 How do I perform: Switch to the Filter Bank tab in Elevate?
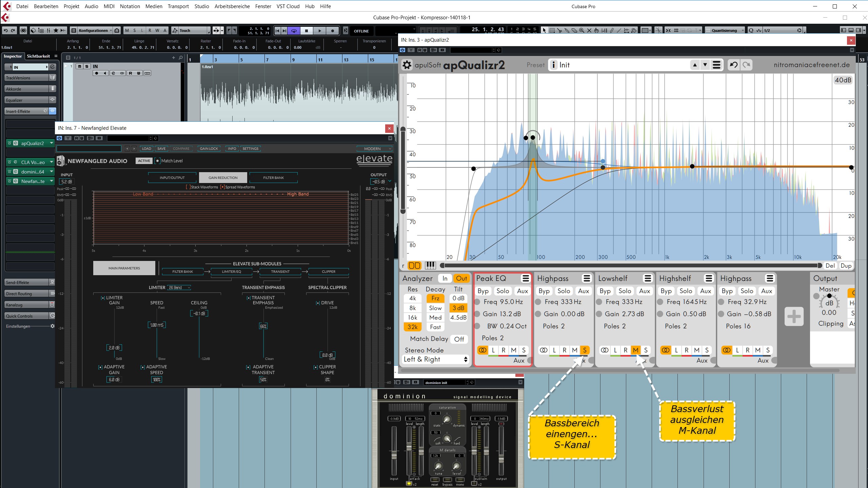pyautogui.click(x=273, y=178)
